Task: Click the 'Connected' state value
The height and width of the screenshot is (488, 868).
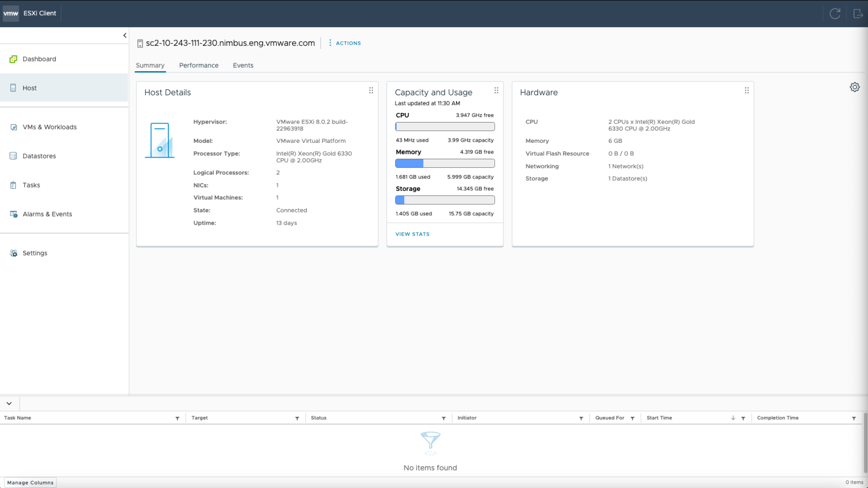Action: pyautogui.click(x=292, y=210)
